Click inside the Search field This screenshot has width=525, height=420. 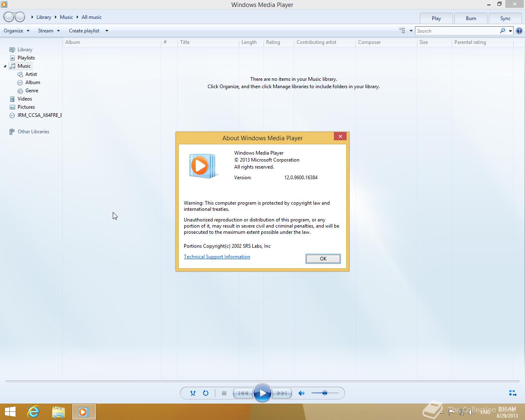(x=457, y=31)
